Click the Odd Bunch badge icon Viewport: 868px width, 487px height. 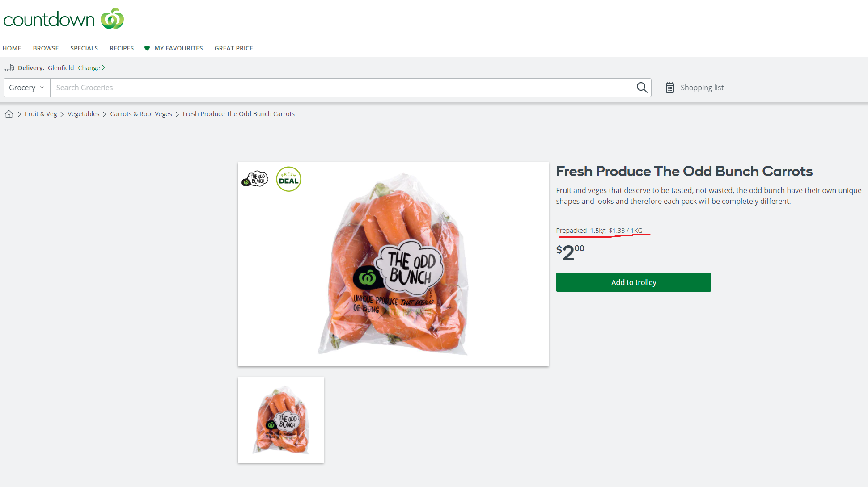tap(254, 179)
